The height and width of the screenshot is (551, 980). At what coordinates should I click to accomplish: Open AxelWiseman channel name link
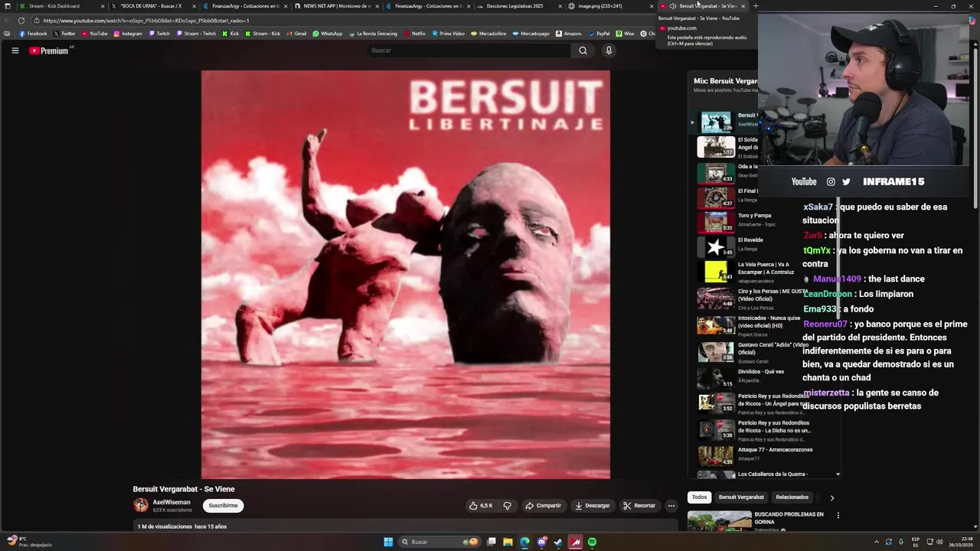pyautogui.click(x=171, y=502)
